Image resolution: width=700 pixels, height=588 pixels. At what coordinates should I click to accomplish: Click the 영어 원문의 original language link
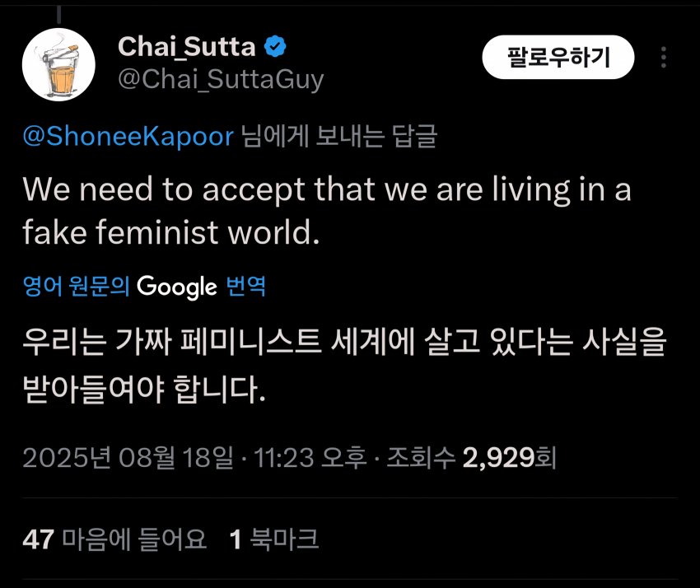pos(77,287)
